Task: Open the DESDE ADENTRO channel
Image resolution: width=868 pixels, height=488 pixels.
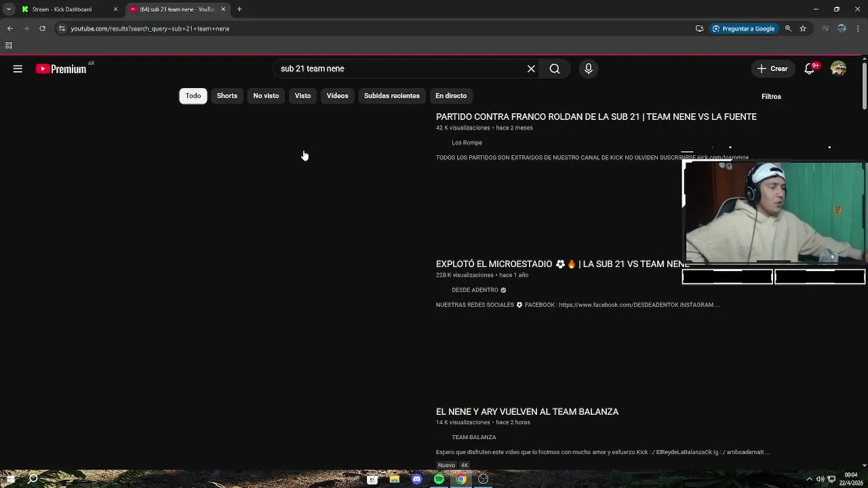Action: (x=475, y=289)
